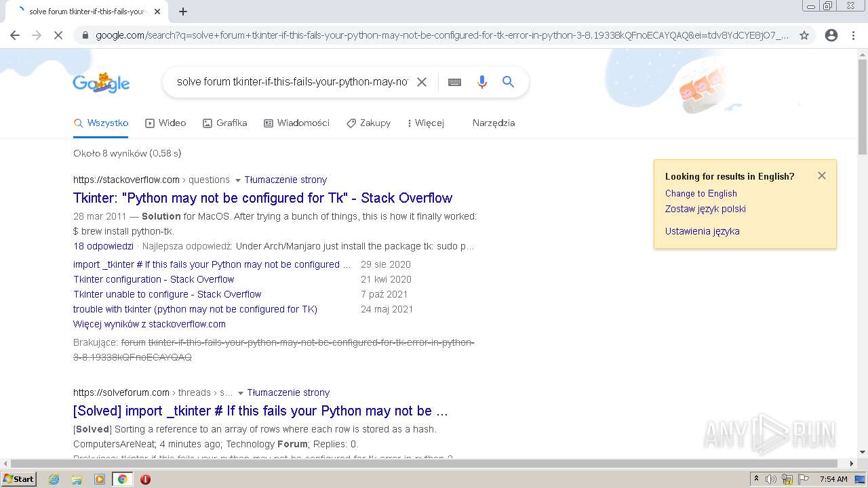Select the Chrome taskbar button
Viewport: 868px width, 488px height.
122,479
